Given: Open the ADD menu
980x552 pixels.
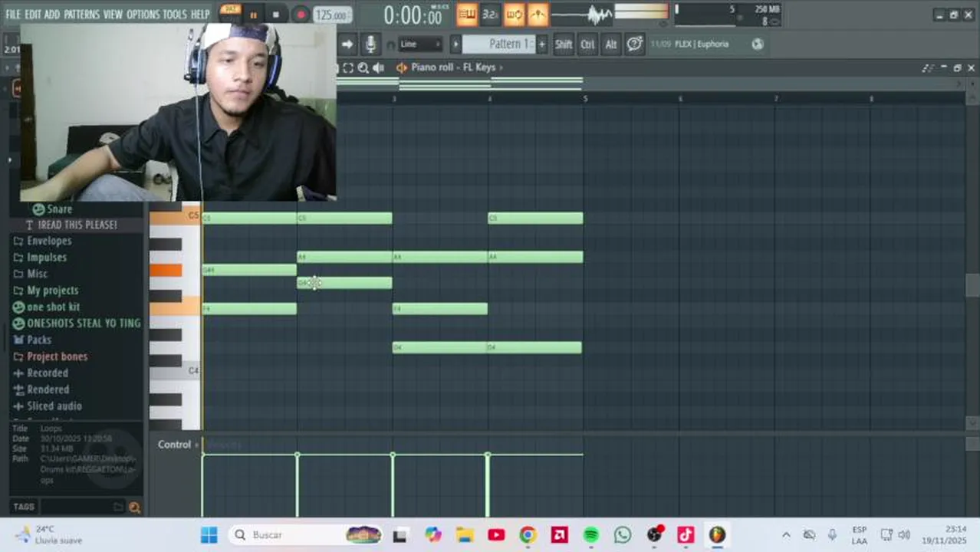Looking at the screenshot, I should 52,15.
